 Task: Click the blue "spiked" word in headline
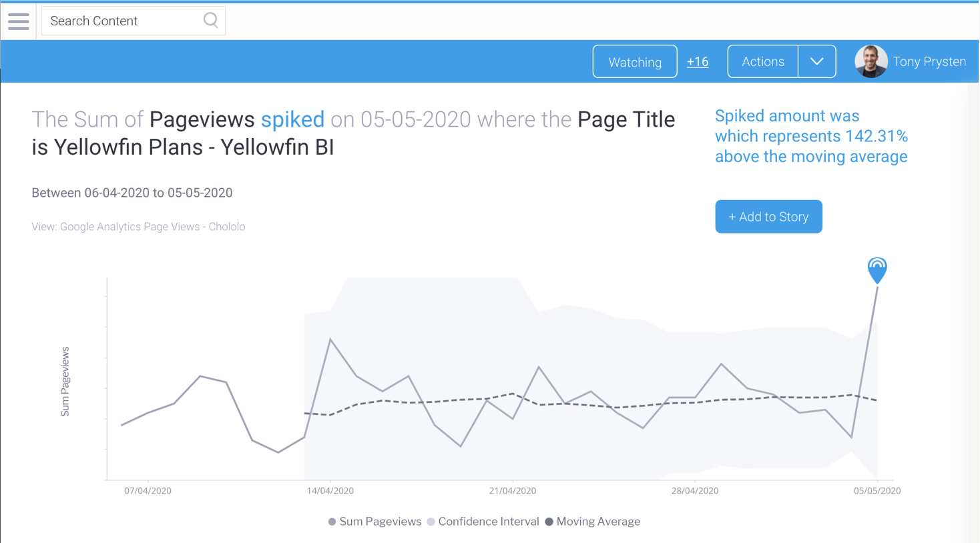(292, 119)
